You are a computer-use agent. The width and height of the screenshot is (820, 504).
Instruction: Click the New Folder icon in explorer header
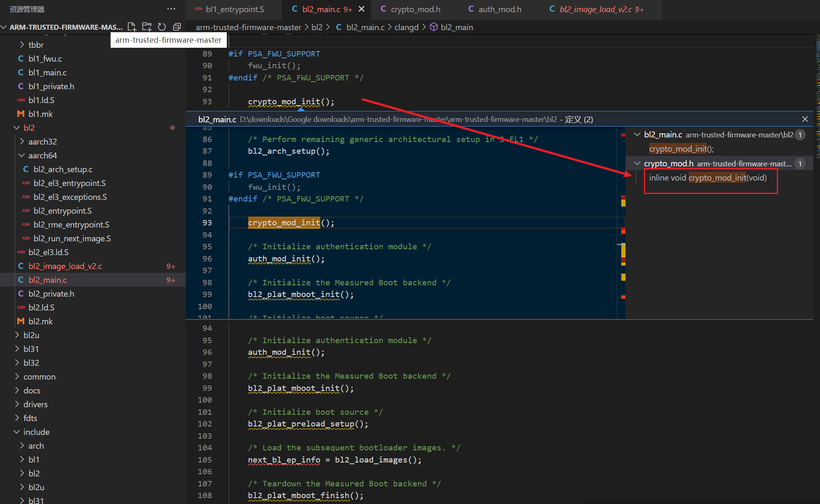(147, 27)
